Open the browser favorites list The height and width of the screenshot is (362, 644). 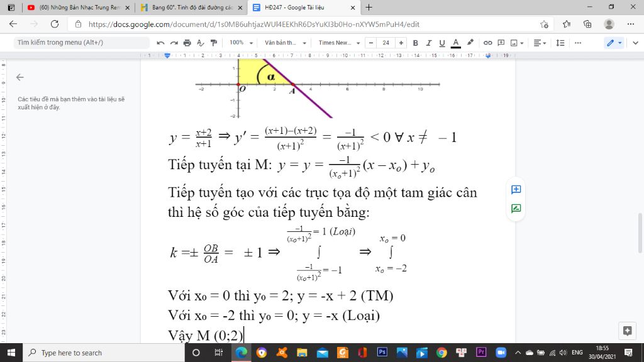point(567,25)
